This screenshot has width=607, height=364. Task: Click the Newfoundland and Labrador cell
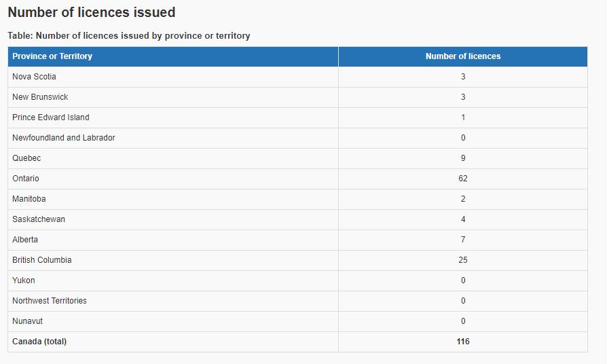point(64,138)
